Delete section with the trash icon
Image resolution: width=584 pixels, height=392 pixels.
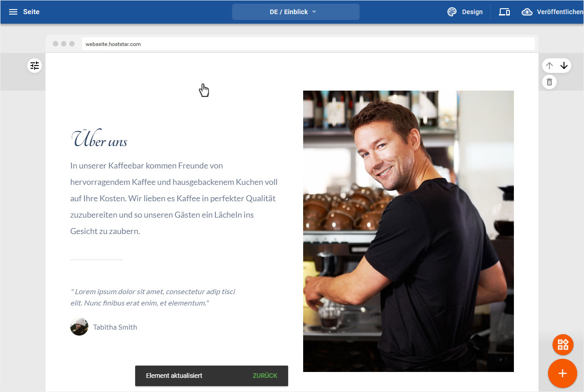pyautogui.click(x=549, y=82)
